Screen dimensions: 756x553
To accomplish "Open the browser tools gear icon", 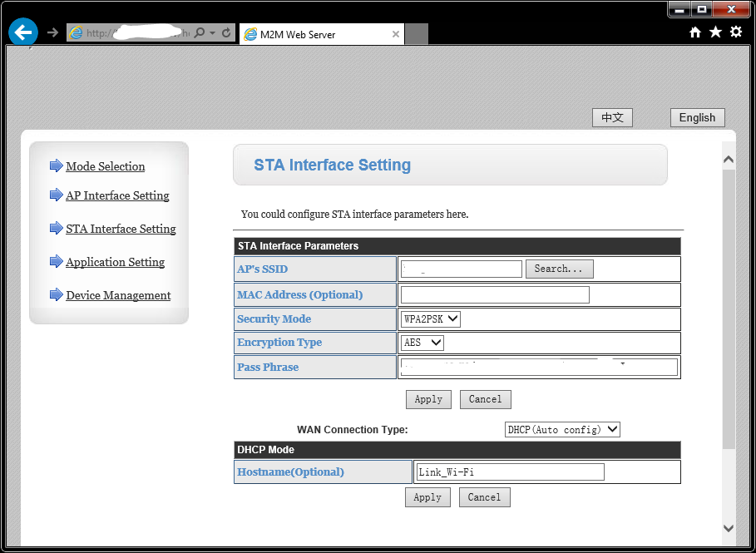I will [735, 32].
